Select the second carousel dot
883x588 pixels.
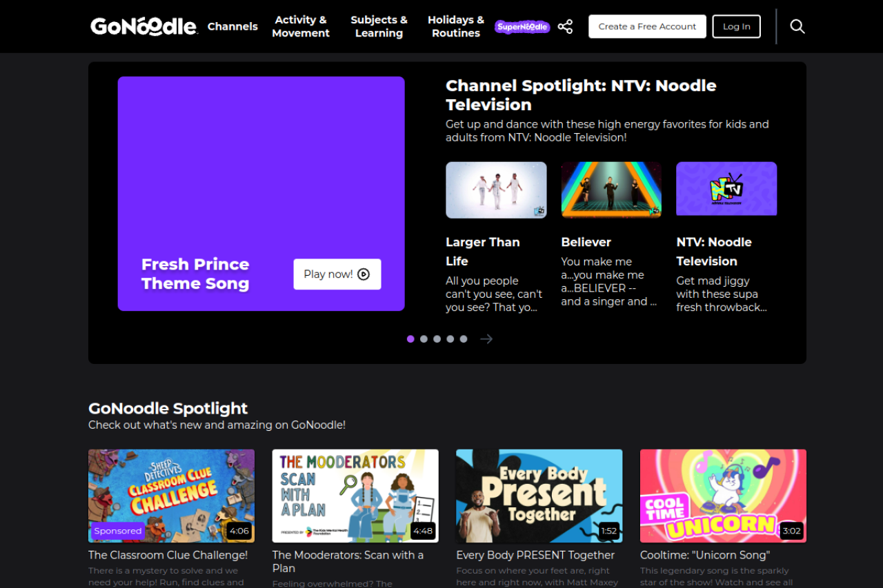click(424, 339)
